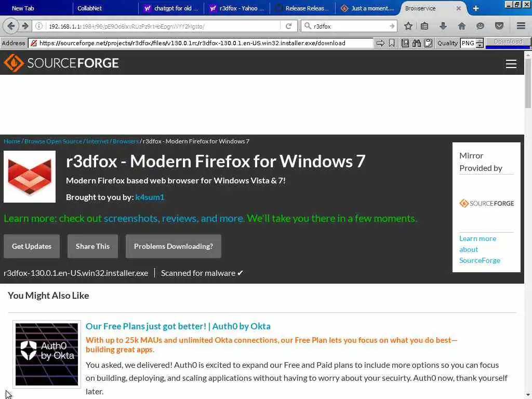Click the Browservice picture/page icon
Image resolution: width=532 pixels, height=399 pixels.
pyautogui.click(x=405, y=43)
